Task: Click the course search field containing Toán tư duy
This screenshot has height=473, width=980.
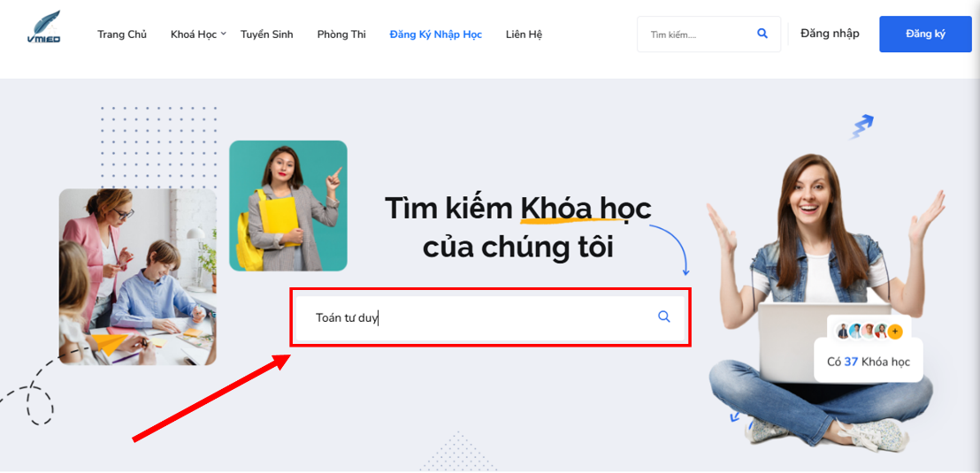Action: (x=490, y=317)
